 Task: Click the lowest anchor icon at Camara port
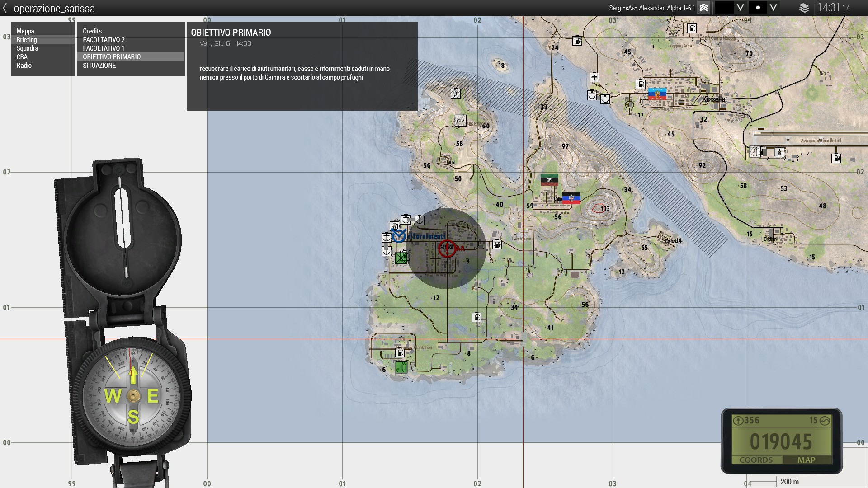[x=387, y=251]
